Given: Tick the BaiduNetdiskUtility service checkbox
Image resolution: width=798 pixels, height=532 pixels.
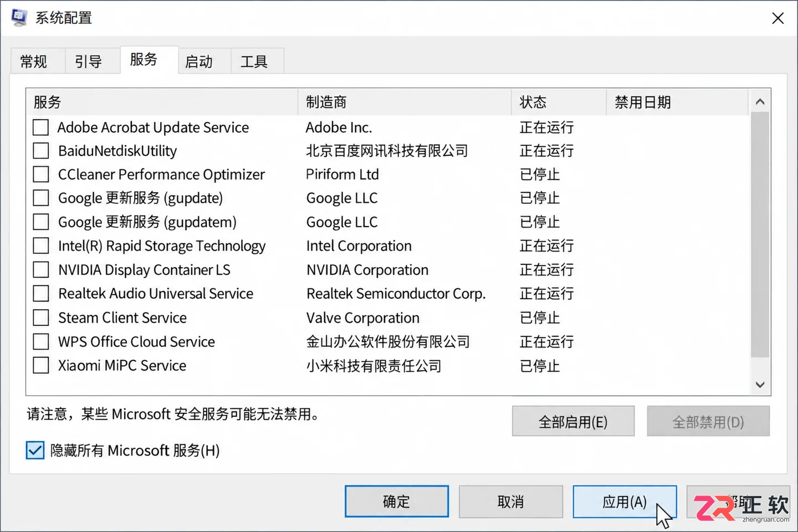Looking at the screenshot, I should (40, 151).
